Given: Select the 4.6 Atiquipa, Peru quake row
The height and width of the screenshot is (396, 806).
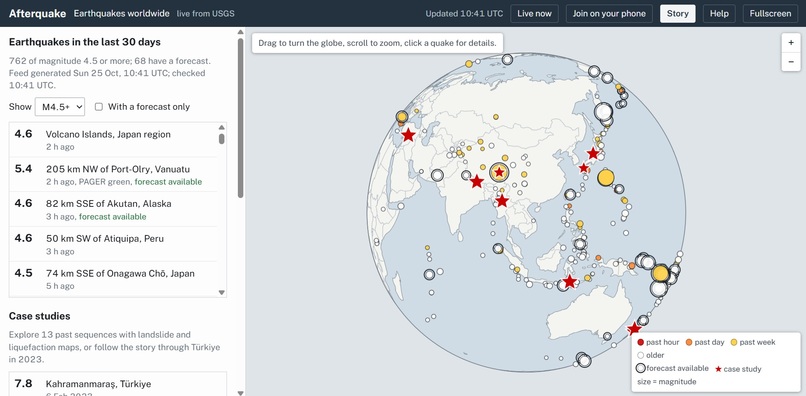Looking at the screenshot, I should 113,244.
